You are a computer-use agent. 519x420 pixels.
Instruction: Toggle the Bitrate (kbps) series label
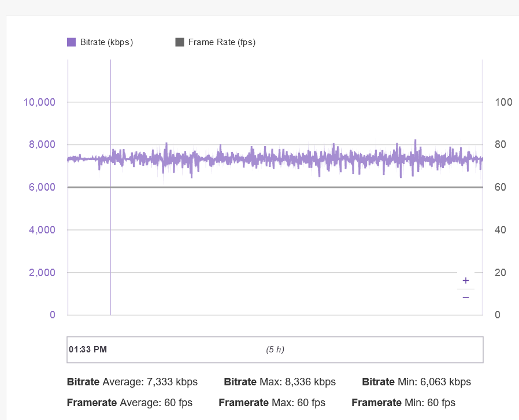[x=106, y=42]
